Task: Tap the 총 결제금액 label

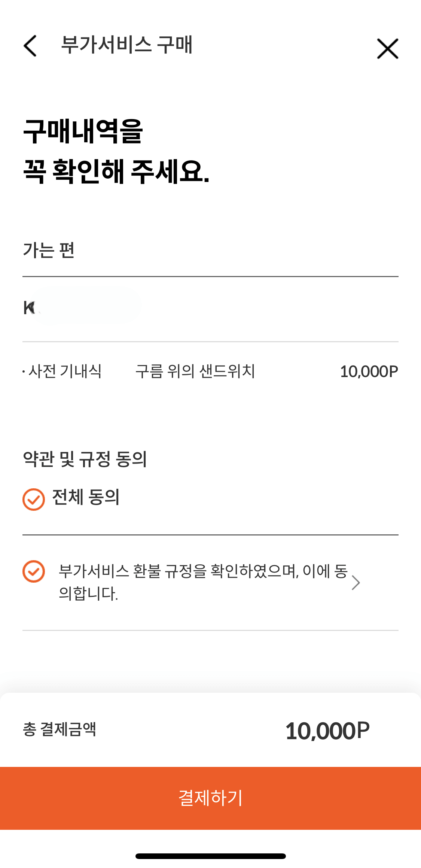Action: [x=60, y=729]
